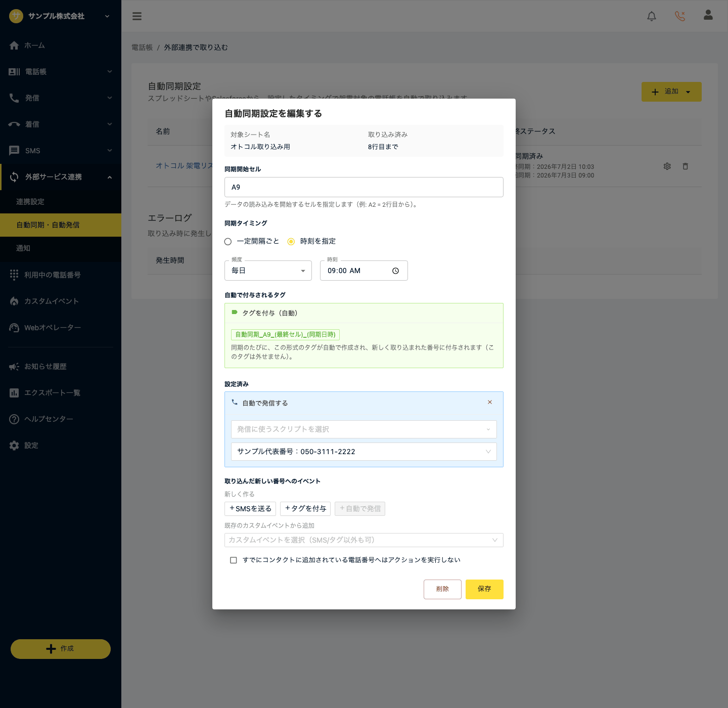Image resolution: width=728 pixels, height=708 pixels.
Task: Click trash icon on the sync row
Action: tap(686, 166)
